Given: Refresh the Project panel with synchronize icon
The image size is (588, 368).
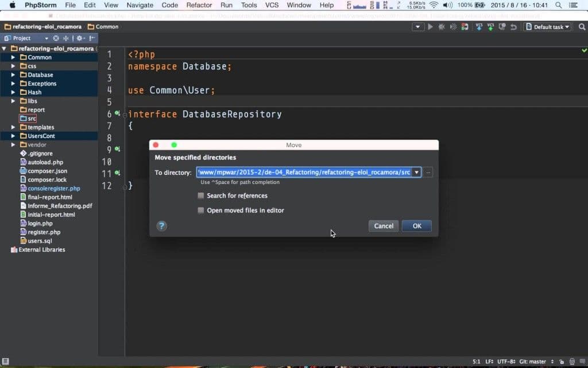Looking at the screenshot, I should [x=56, y=38].
